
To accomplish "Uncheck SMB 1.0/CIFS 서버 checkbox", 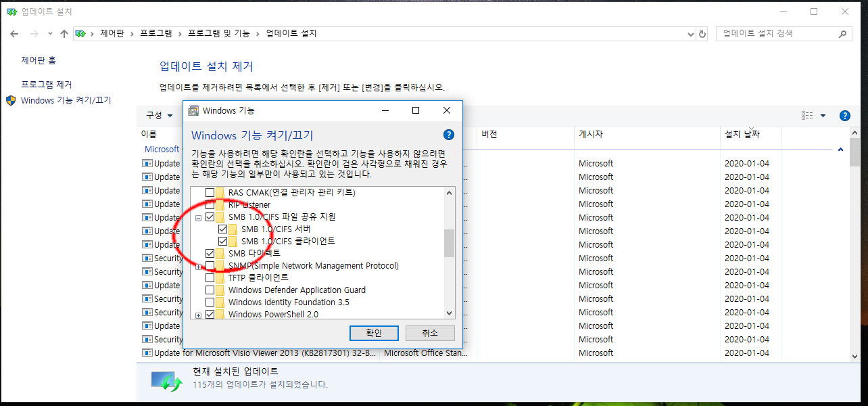I will 222,229.
